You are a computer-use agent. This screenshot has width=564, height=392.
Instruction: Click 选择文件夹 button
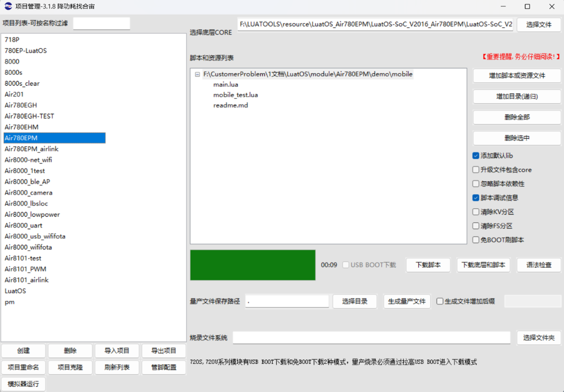[x=538, y=338]
